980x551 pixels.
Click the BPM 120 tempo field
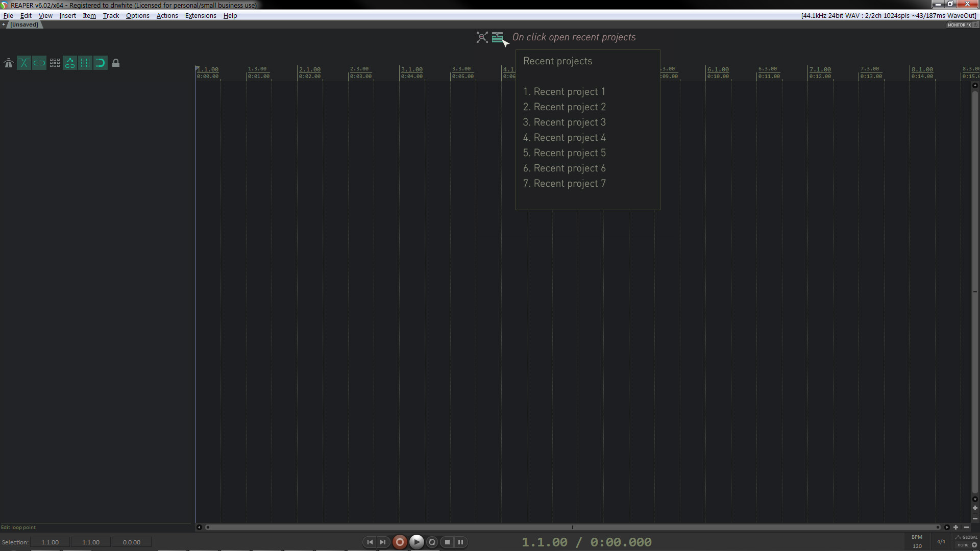tap(917, 546)
